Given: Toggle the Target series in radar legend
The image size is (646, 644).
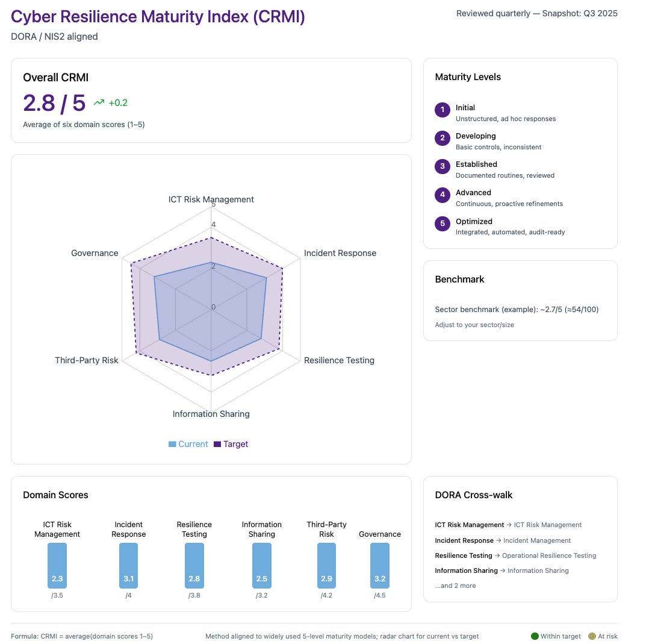Looking at the screenshot, I should click(231, 444).
